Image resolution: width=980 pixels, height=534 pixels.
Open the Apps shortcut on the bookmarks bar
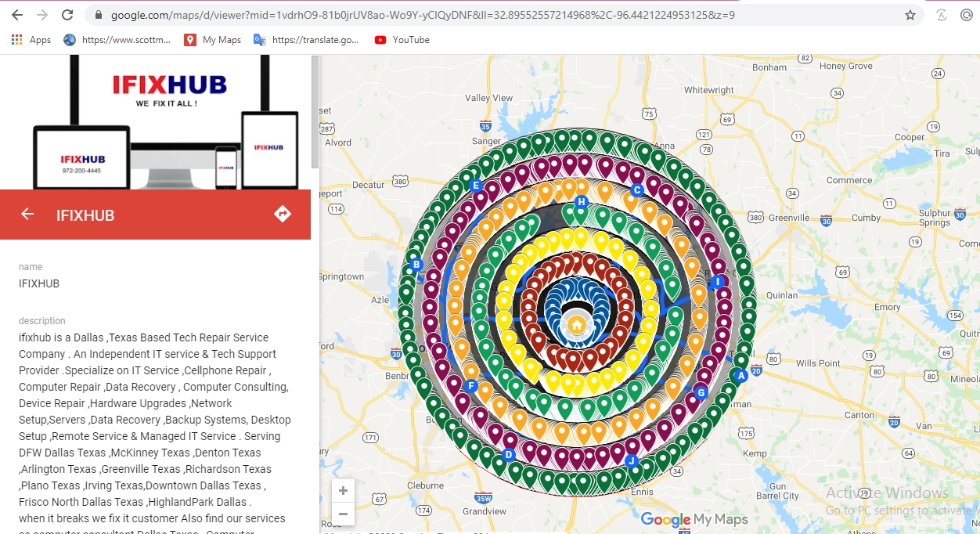tap(17, 39)
